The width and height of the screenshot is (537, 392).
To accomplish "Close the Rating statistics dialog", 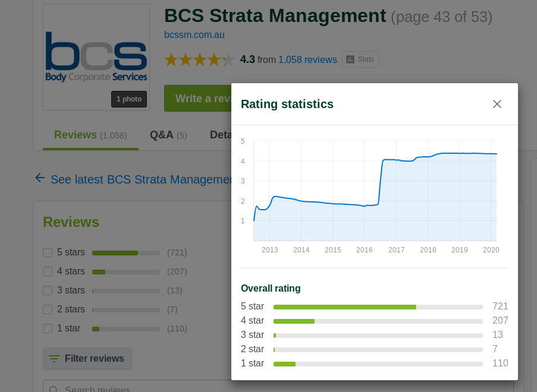I will 497,104.
